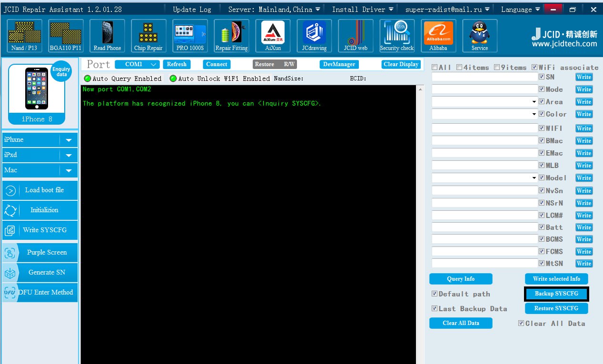Toggle the Default path checkbox
Viewport: 603px width, 364px height.
point(434,294)
